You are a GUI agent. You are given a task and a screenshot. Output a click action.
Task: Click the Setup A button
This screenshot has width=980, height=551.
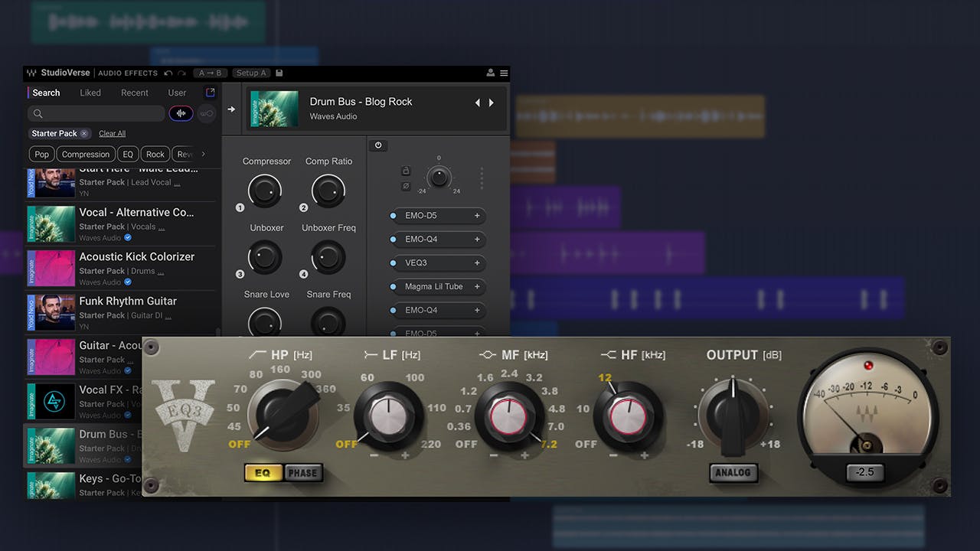(x=251, y=73)
